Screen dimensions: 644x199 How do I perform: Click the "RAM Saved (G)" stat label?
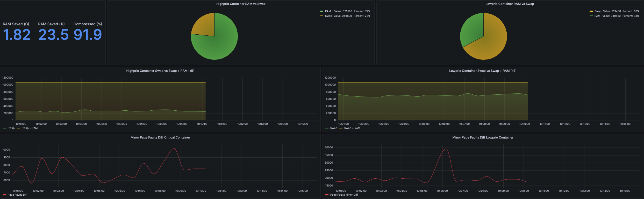pyautogui.click(x=16, y=24)
